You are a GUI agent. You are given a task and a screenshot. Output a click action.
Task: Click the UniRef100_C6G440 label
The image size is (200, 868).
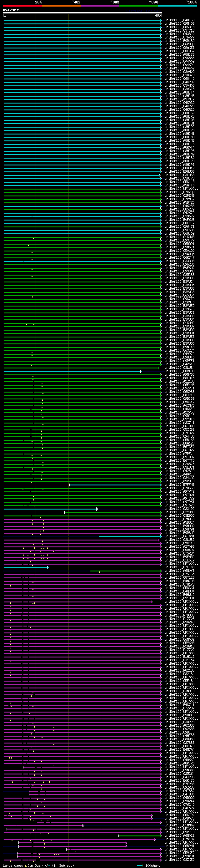pyautogui.click(x=179, y=79)
